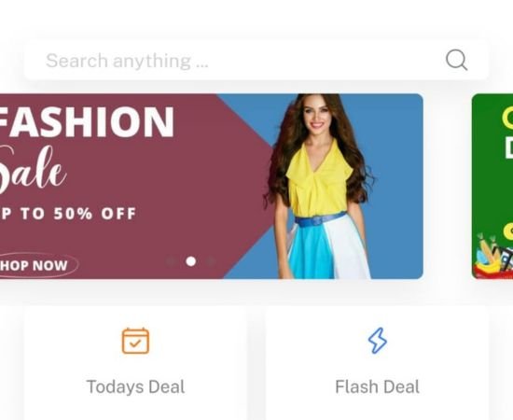Viewport: 513px width, 420px height.
Task: Select the active middle carousel dot
Action: (x=191, y=261)
